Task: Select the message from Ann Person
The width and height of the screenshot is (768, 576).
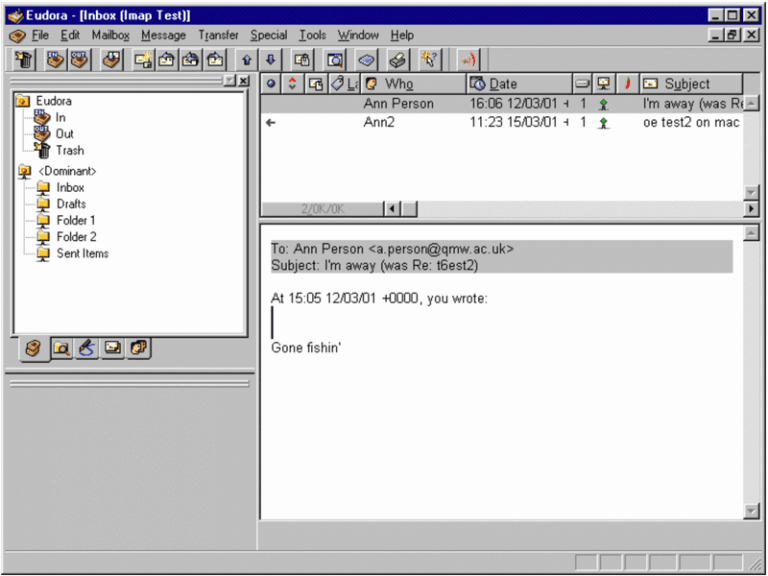Action: 502,103
